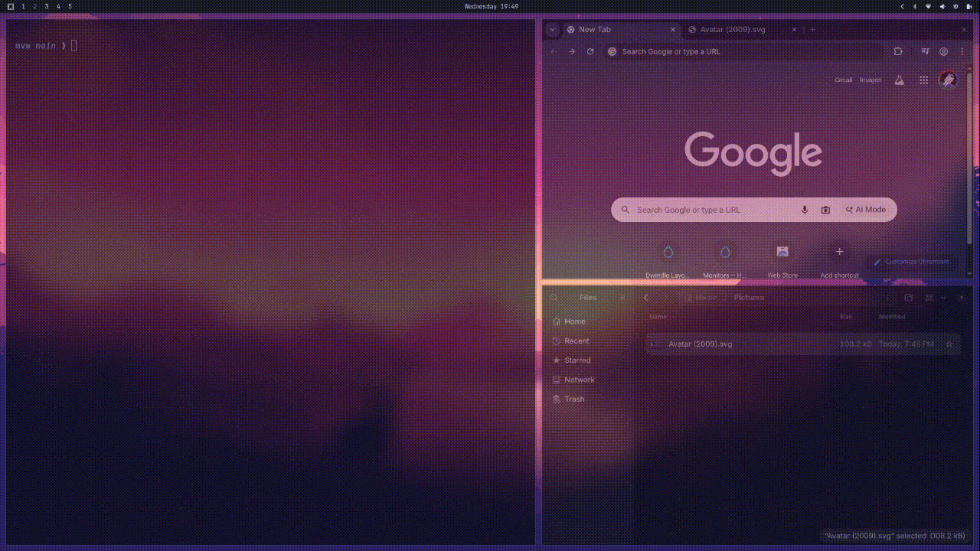Image resolution: width=980 pixels, height=551 pixels.
Task: Close the New Tab browser tab
Action: 673,30
